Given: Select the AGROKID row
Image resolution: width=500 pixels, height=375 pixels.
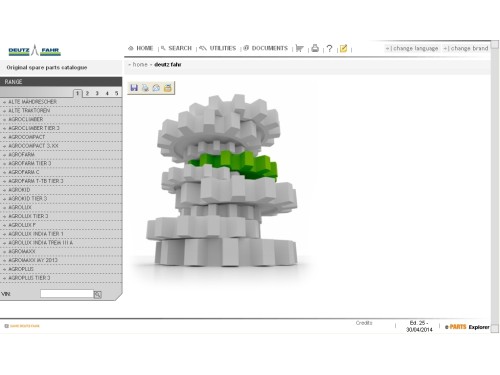Looking at the screenshot, I should [61, 190].
